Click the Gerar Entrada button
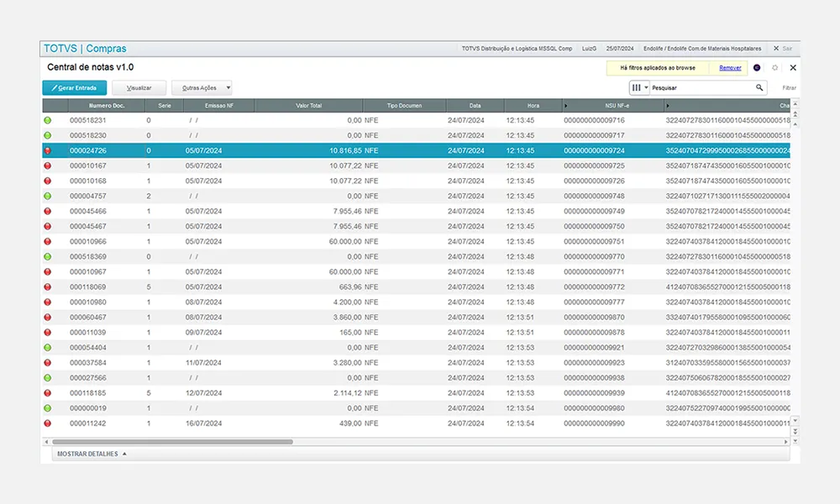The width and height of the screenshot is (840, 504). click(x=75, y=87)
